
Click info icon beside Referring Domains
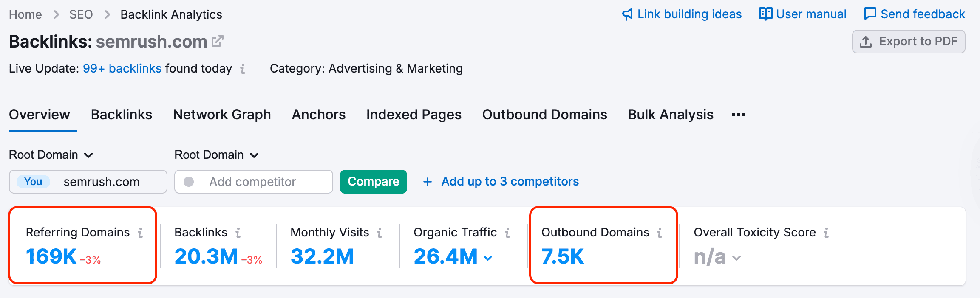click(x=140, y=233)
